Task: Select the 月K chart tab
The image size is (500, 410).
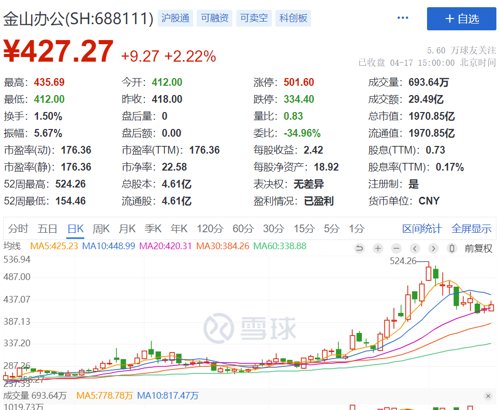Action: (127, 229)
